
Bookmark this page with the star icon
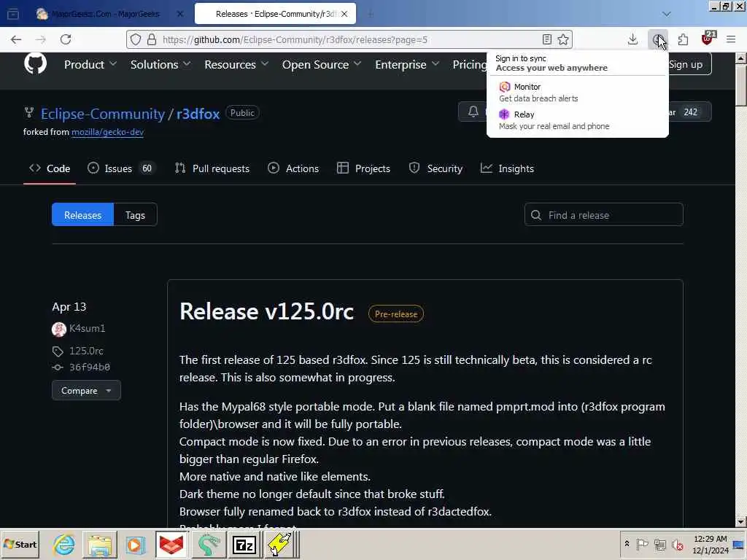pos(563,39)
